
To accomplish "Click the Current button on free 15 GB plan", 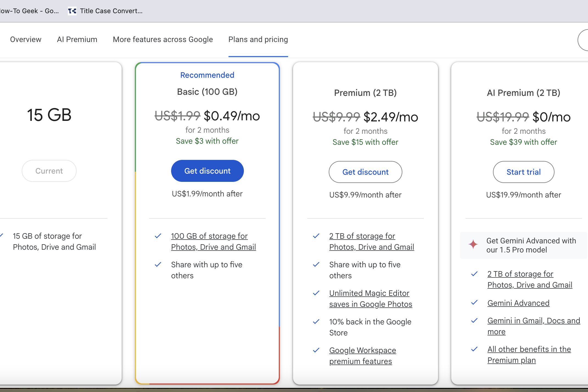I will [x=49, y=171].
